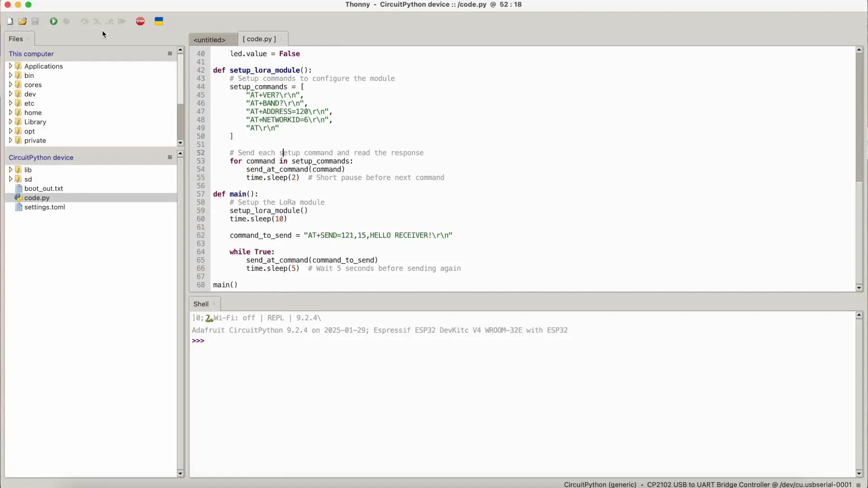Click the 'AT+NETWORKID=6' string line
Screen dimensions: 868x488
(x=289, y=120)
